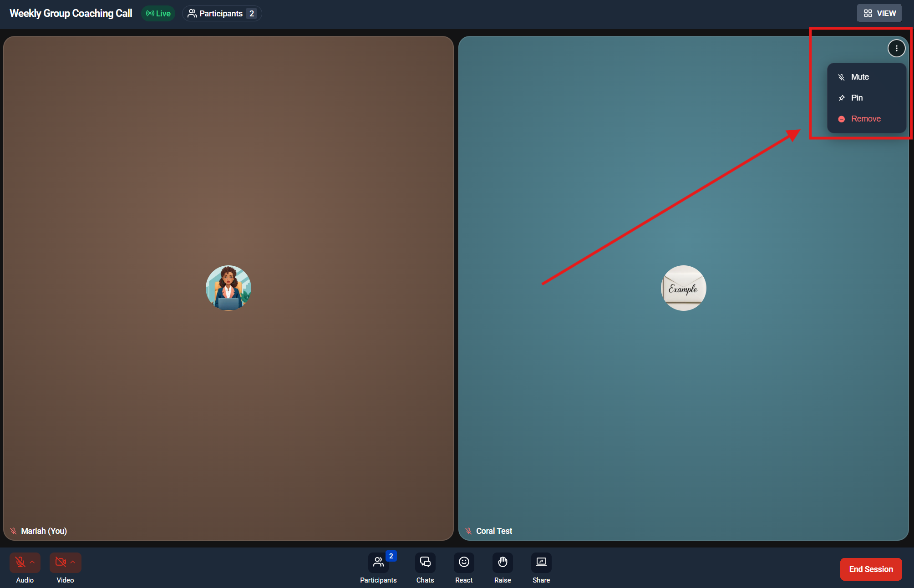Click the React emoji icon
Viewport: 914px width, 588px height.
[x=464, y=563]
